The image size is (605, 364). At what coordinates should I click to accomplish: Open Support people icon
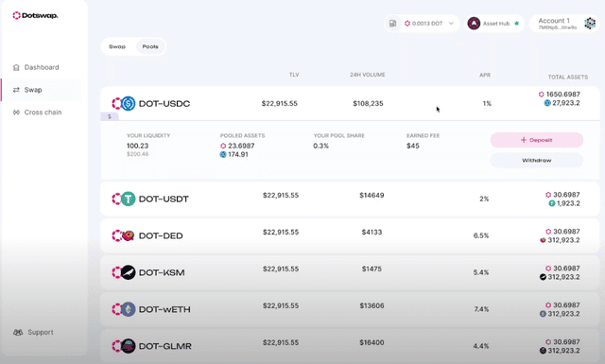point(18,333)
